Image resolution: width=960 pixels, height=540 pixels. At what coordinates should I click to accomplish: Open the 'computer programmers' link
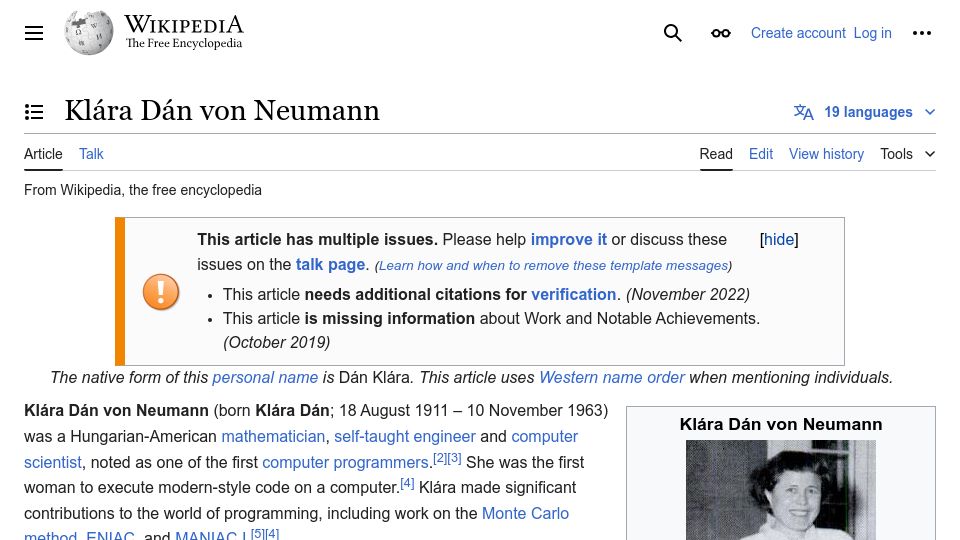coord(345,462)
